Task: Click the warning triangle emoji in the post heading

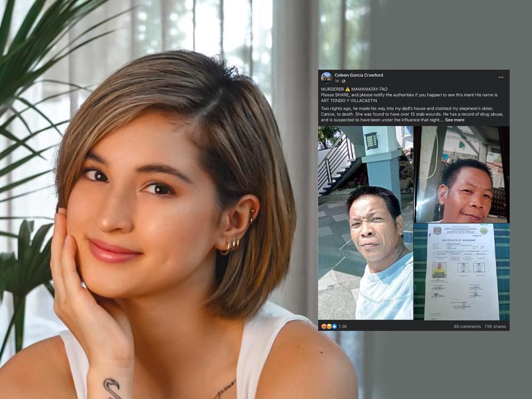Action: tap(347, 89)
